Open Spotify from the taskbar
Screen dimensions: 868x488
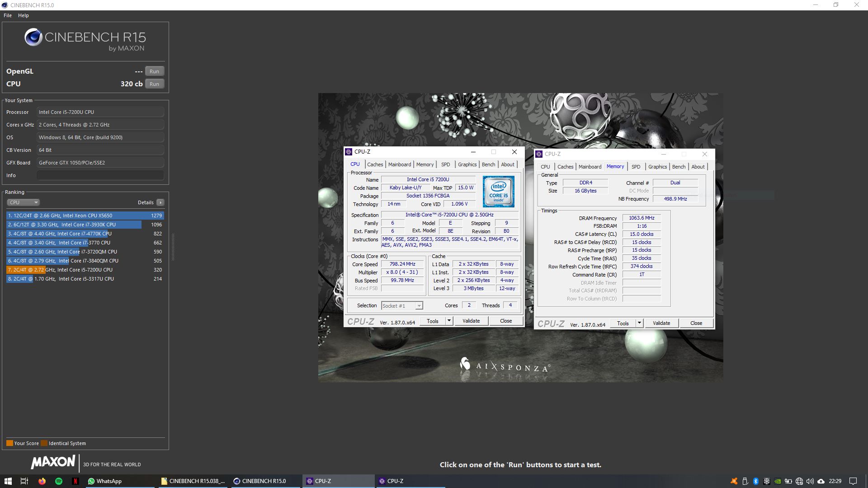click(59, 481)
